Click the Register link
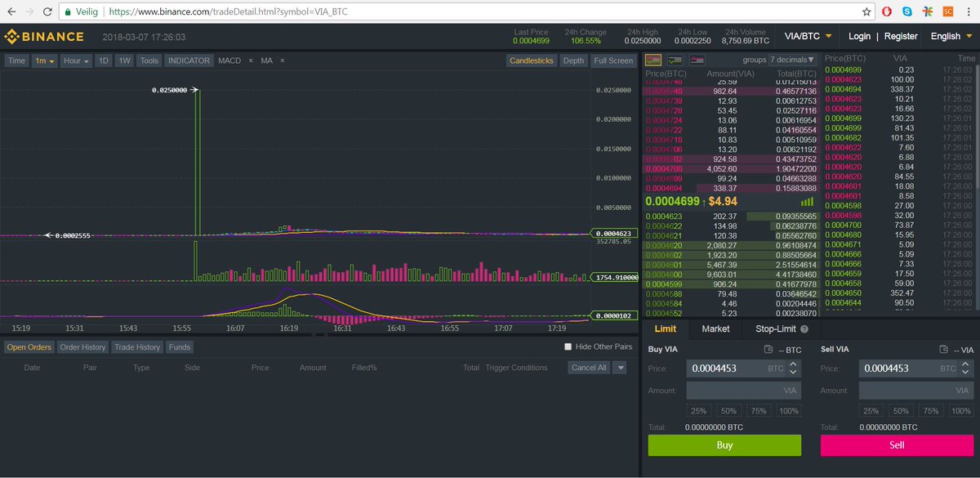This screenshot has height=478, width=980. coord(901,36)
